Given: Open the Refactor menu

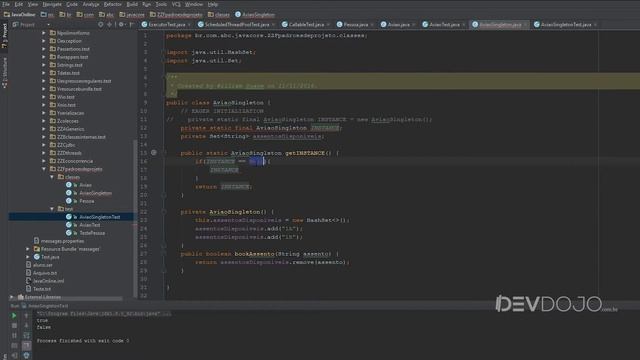Looking at the screenshot, I should (113, 4).
